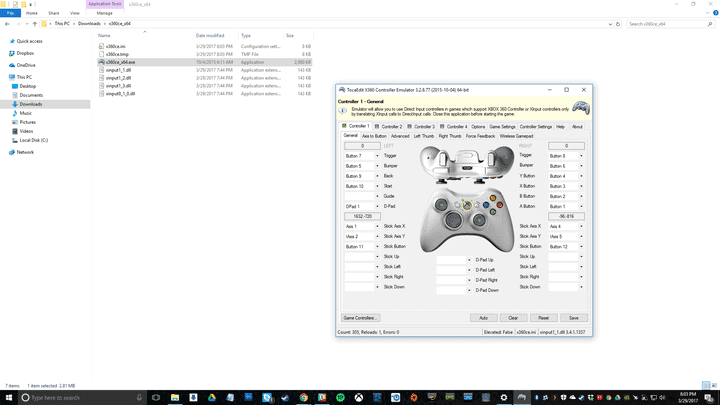
Task: Click the microphone icon in the search box
Action: 139,398
